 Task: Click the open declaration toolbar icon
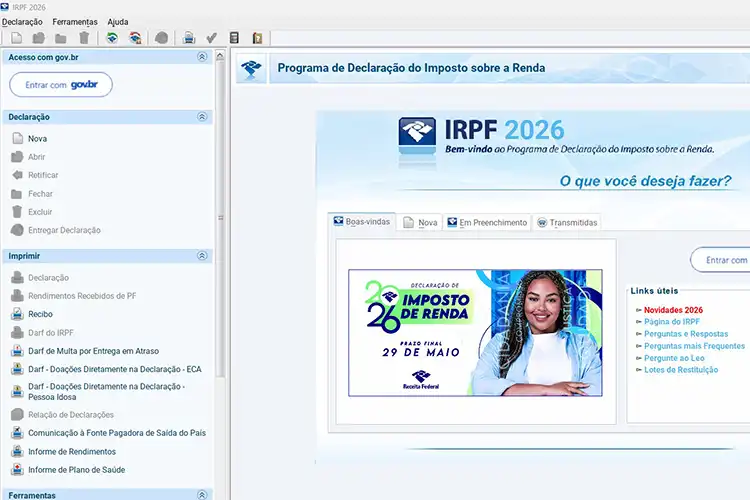pyautogui.click(x=39, y=38)
